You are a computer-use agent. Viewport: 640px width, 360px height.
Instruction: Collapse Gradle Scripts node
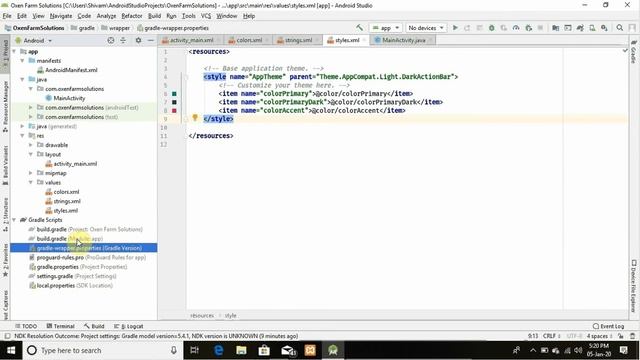14,220
